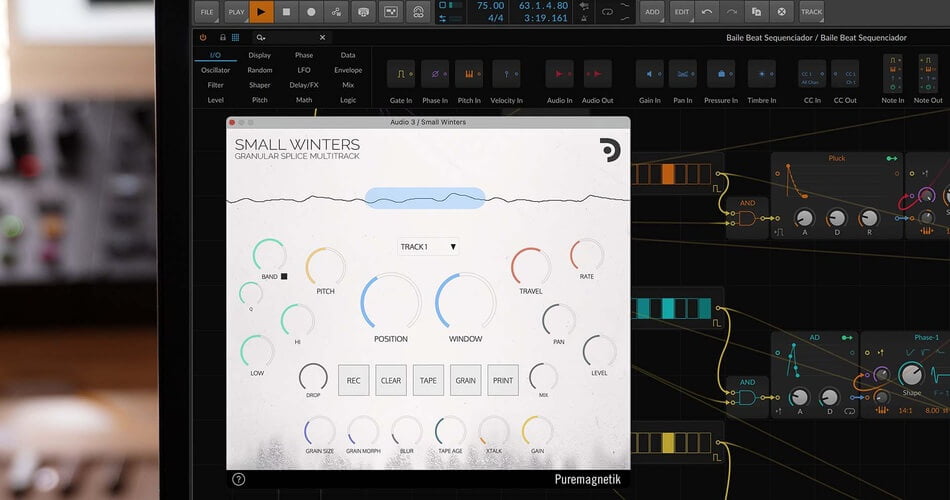Screen dimensions: 950x500
Task: Pick the Gate In module icon
Action: pyautogui.click(x=401, y=74)
